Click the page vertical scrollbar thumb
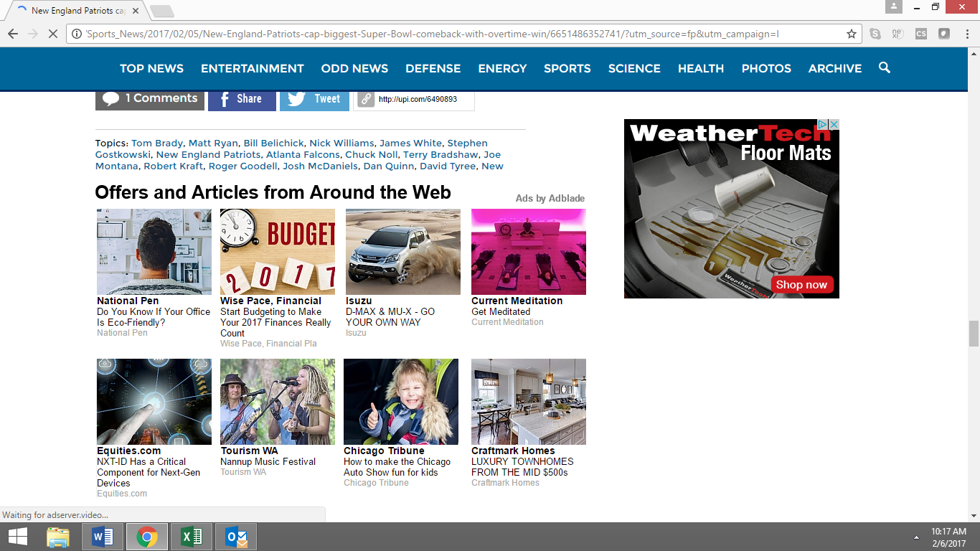This screenshot has width=980, height=551. 974,334
